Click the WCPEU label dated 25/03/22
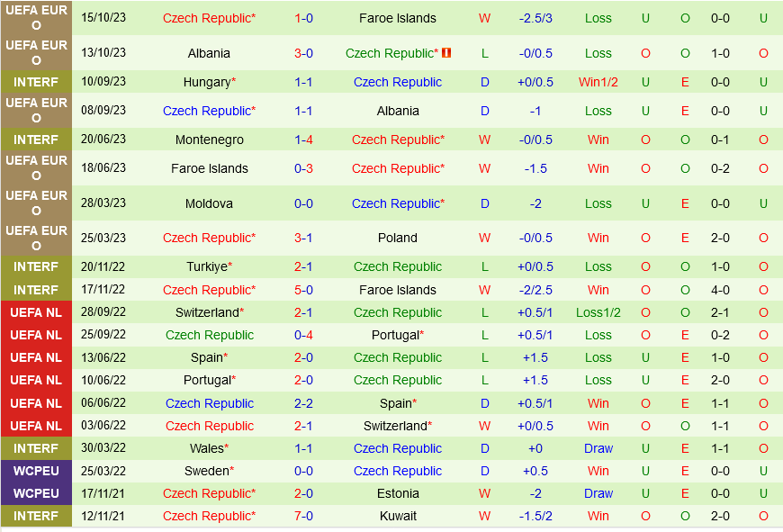 (36, 471)
